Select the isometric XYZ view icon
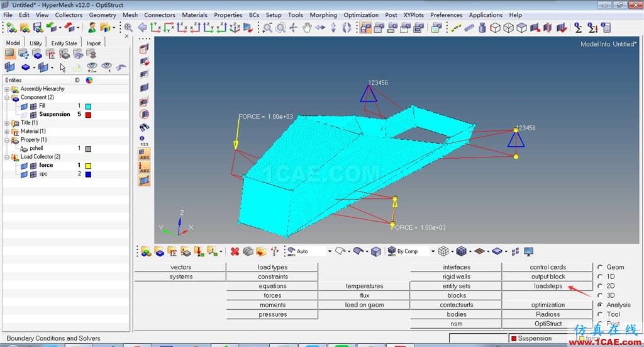This screenshot has width=644, height=347. tap(235, 28)
